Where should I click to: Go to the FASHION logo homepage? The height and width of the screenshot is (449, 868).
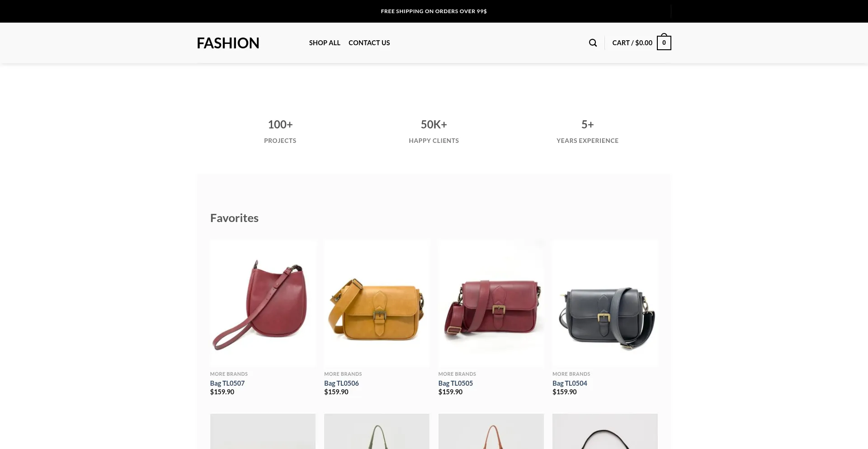tap(228, 43)
